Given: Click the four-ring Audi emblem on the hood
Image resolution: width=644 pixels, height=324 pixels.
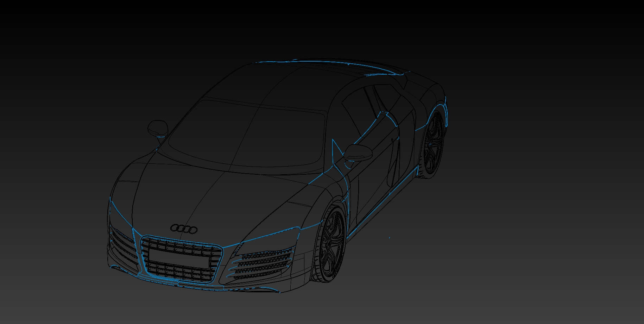Looking at the screenshot, I should (184, 229).
